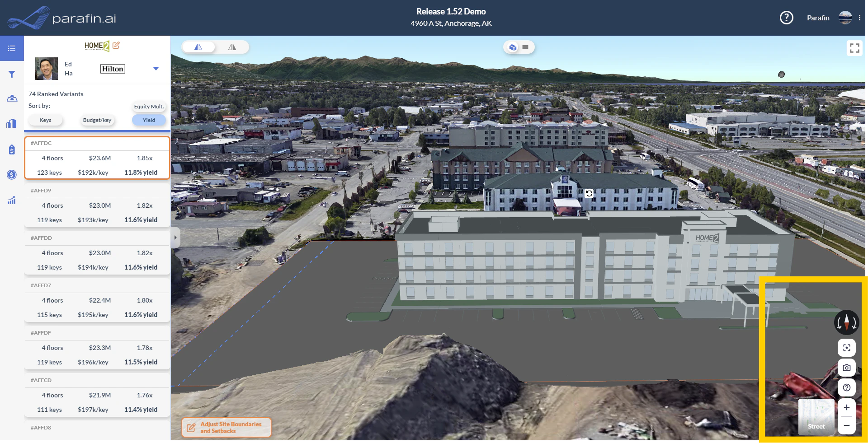The height and width of the screenshot is (443, 868).
Task: Open the three-dot menu in header
Action: click(859, 18)
